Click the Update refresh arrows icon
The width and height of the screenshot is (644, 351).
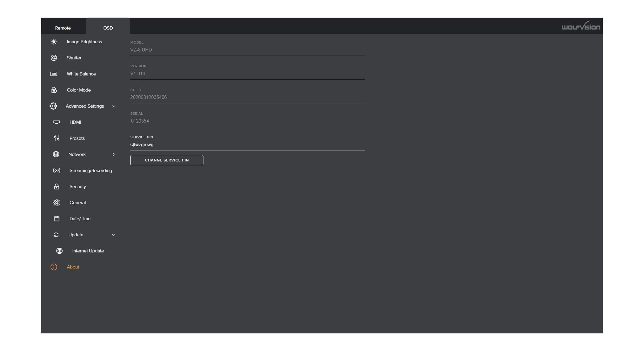pyautogui.click(x=56, y=235)
